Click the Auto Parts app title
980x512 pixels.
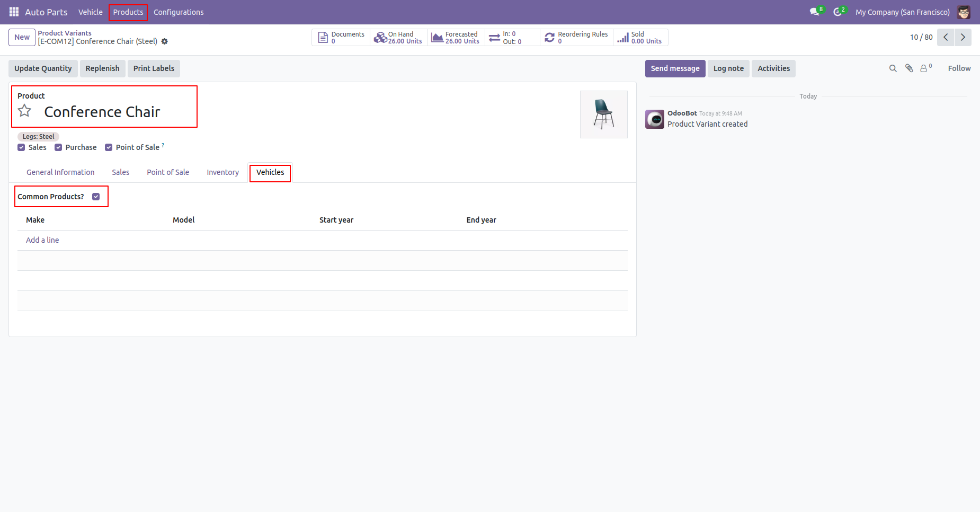46,12
